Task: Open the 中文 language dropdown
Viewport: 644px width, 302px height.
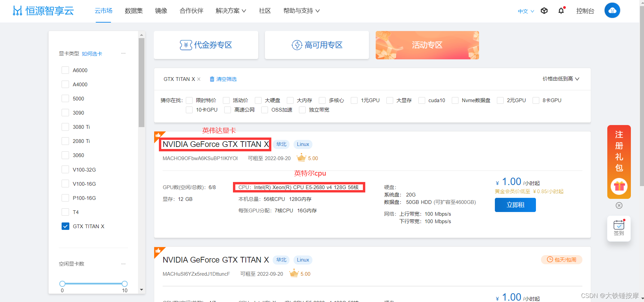Action: [526, 11]
